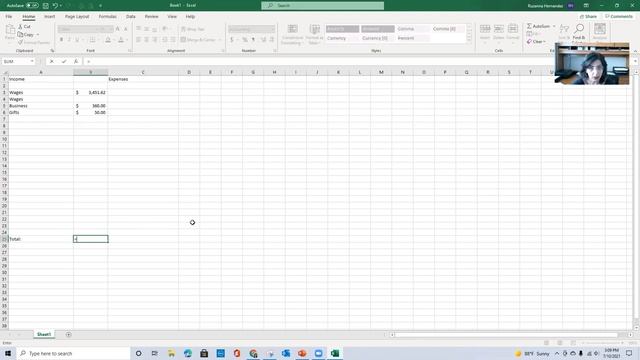Select the Sheet1 tab
640x360 pixels.
pyautogui.click(x=44, y=334)
